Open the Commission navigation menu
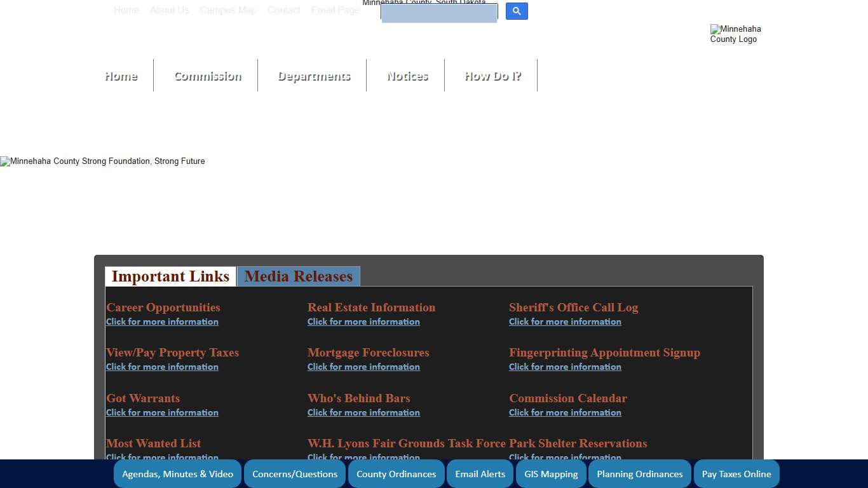The image size is (868, 488). pos(207,76)
